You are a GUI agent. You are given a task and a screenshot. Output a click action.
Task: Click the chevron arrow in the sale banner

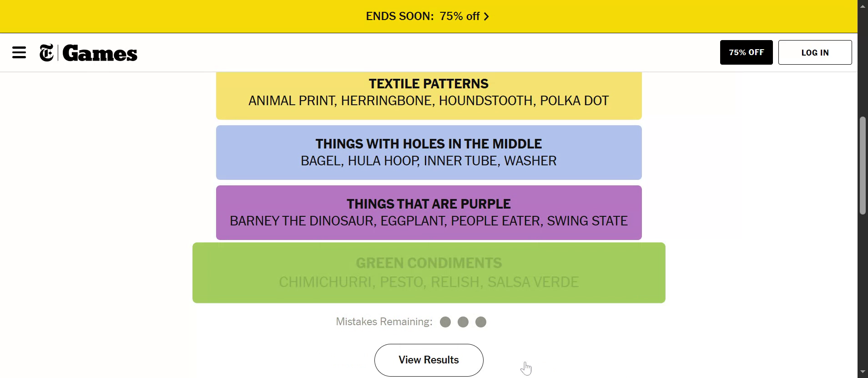click(x=486, y=17)
